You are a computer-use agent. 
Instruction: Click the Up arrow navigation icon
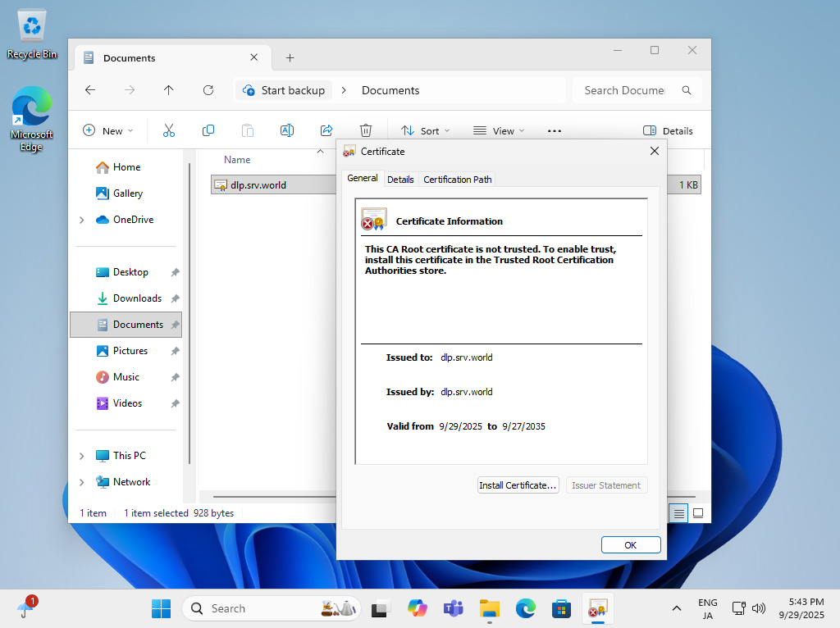pyautogui.click(x=169, y=90)
